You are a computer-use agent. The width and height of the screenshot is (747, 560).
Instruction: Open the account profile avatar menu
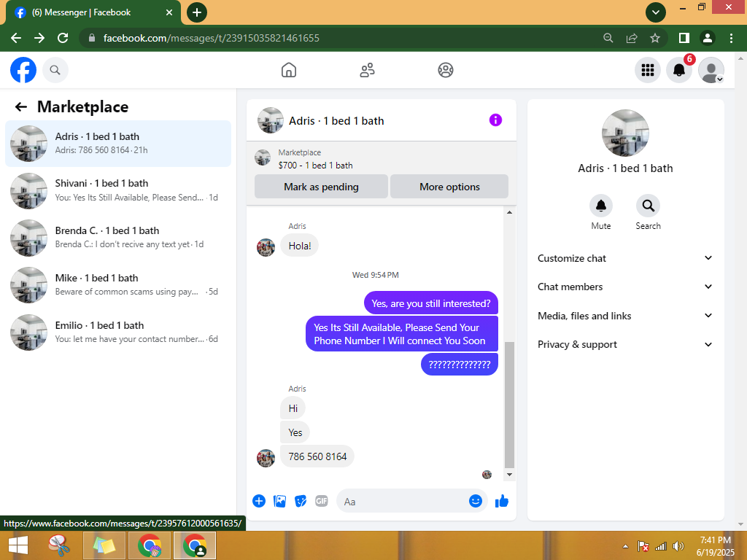click(x=711, y=70)
